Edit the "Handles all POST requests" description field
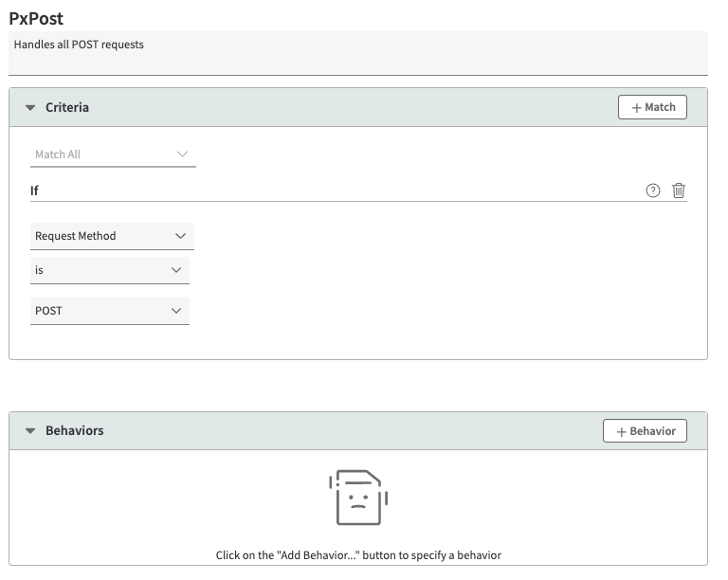The image size is (728, 580). [x=358, y=51]
